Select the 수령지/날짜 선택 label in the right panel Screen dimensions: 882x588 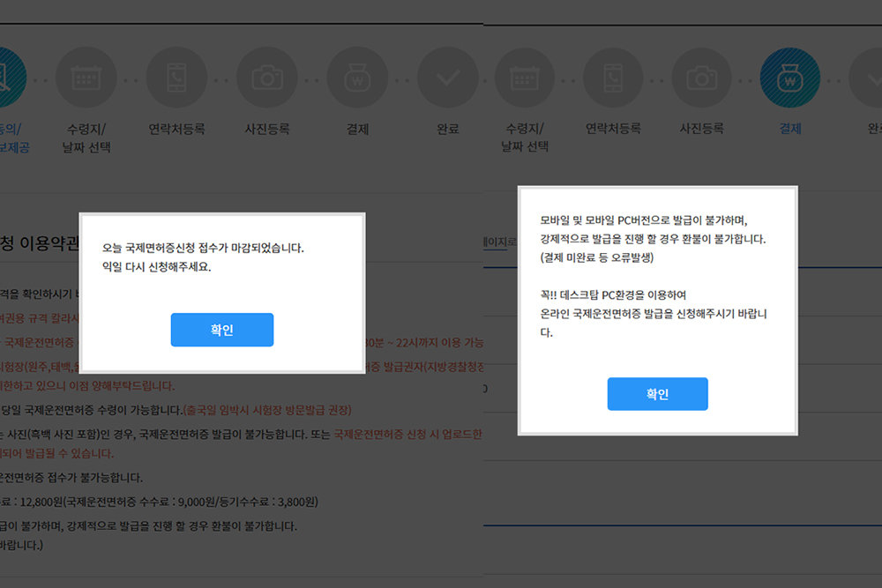click(x=524, y=138)
